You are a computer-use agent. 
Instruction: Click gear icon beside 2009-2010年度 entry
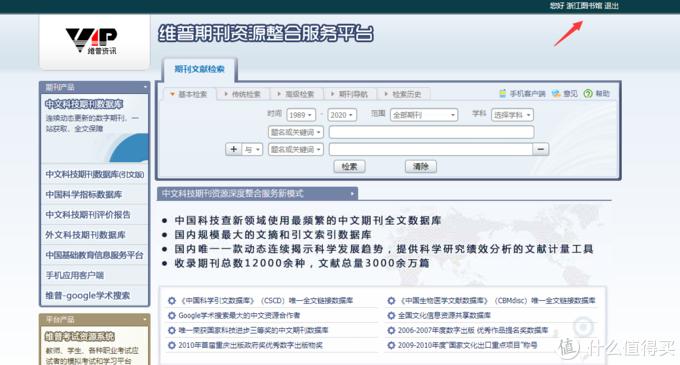pos(391,345)
